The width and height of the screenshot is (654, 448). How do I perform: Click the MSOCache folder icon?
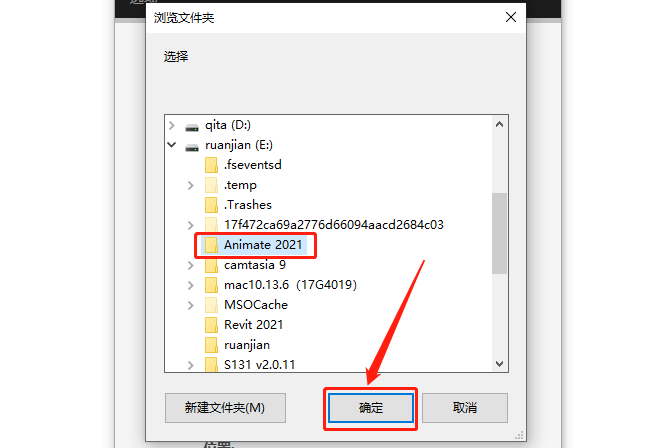click(211, 305)
